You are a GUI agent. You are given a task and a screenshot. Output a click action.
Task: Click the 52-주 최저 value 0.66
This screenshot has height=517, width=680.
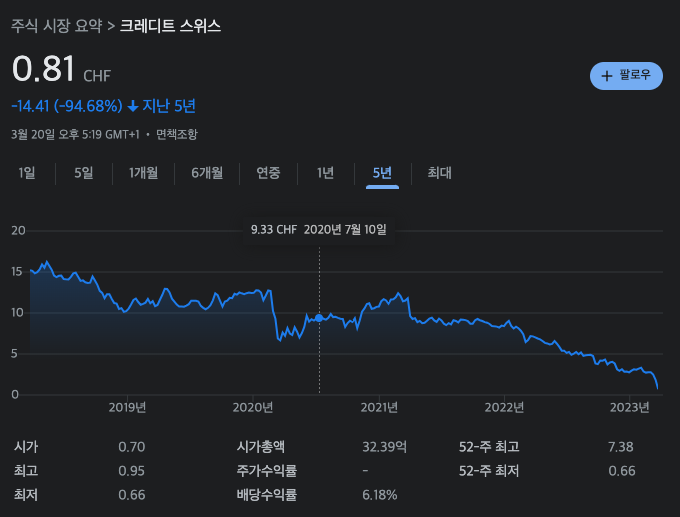coord(622,471)
